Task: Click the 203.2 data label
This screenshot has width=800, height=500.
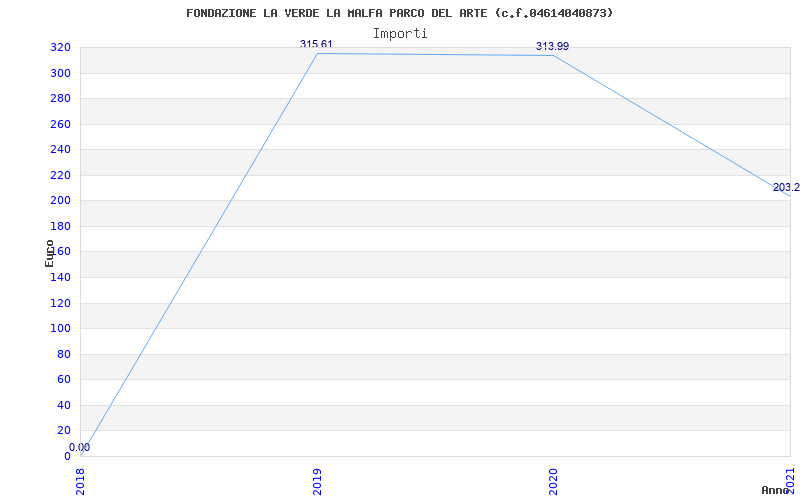Action: coord(786,188)
